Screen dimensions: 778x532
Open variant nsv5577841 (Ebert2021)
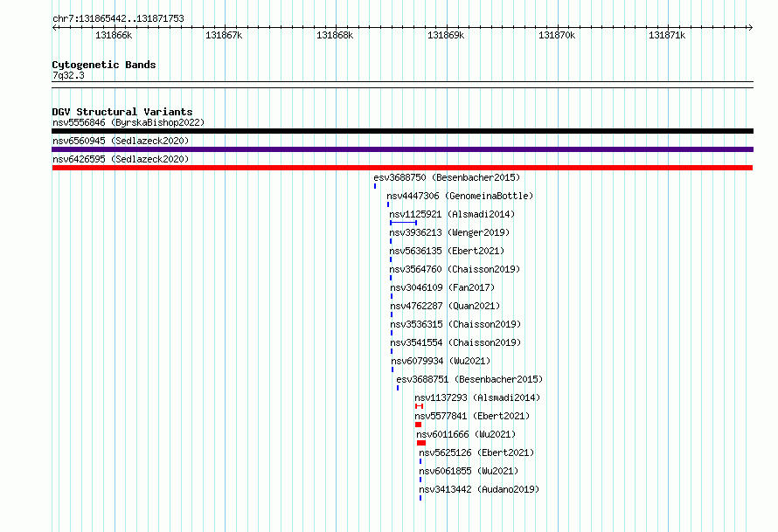(x=472, y=416)
